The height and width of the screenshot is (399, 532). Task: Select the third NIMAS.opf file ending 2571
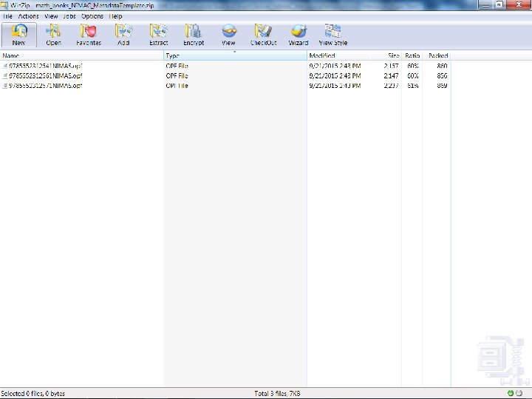[46, 86]
